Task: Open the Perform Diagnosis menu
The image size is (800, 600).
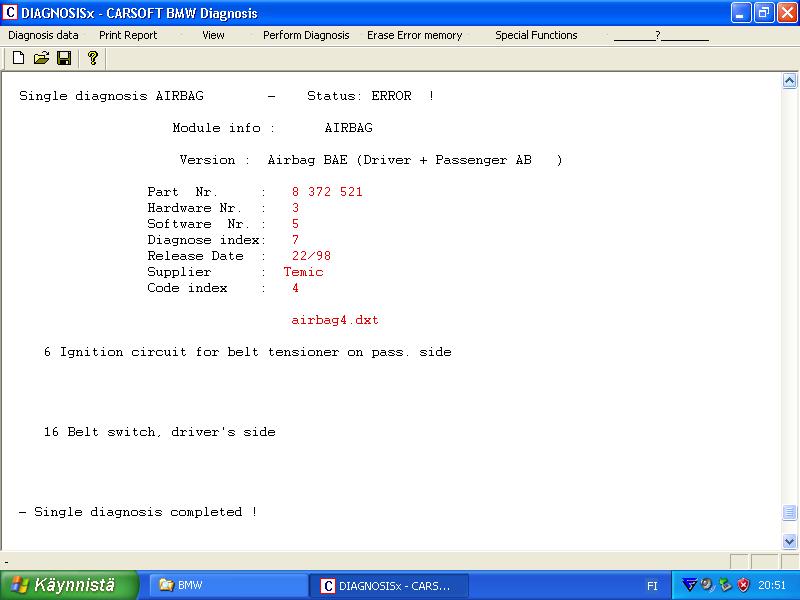Action: point(306,35)
